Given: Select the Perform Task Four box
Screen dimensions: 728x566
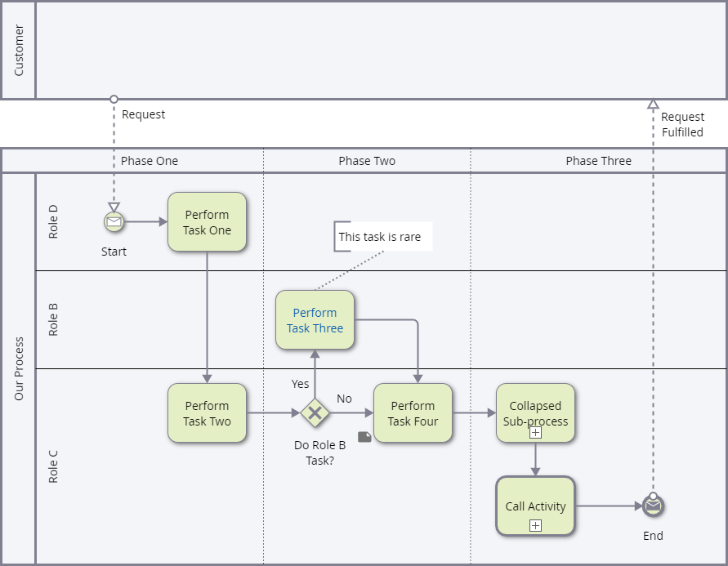Looking at the screenshot, I should [413, 413].
